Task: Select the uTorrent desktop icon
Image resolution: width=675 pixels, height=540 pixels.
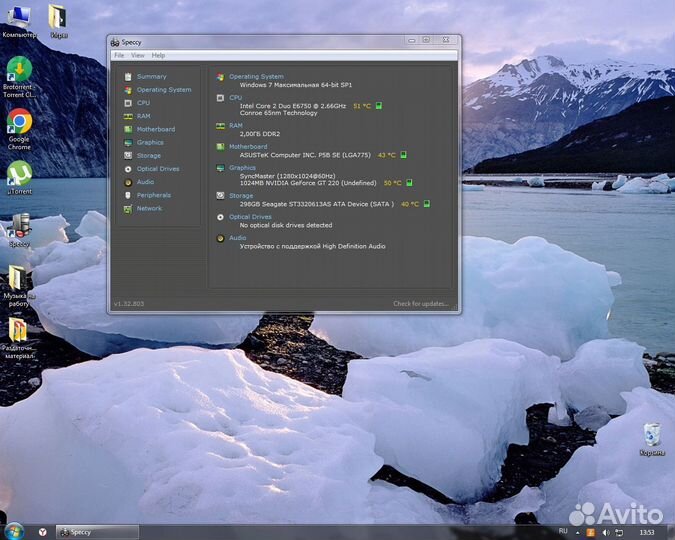Action: click(x=19, y=177)
